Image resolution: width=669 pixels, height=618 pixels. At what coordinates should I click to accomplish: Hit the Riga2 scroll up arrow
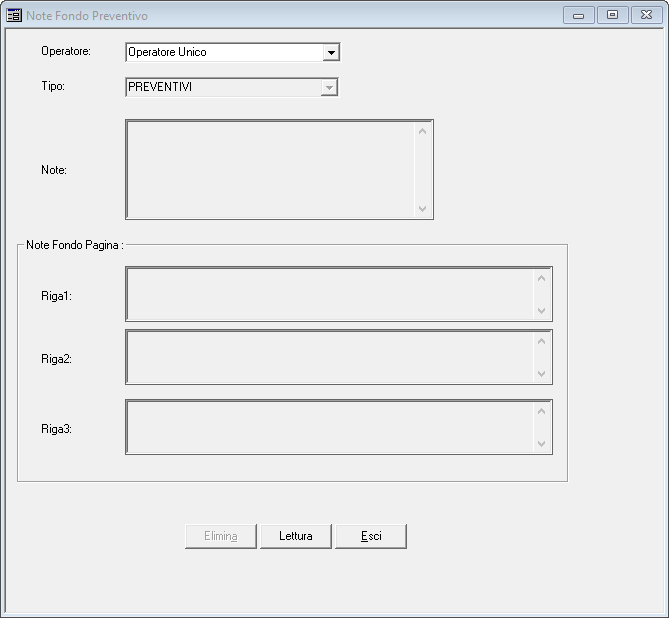pos(542,342)
